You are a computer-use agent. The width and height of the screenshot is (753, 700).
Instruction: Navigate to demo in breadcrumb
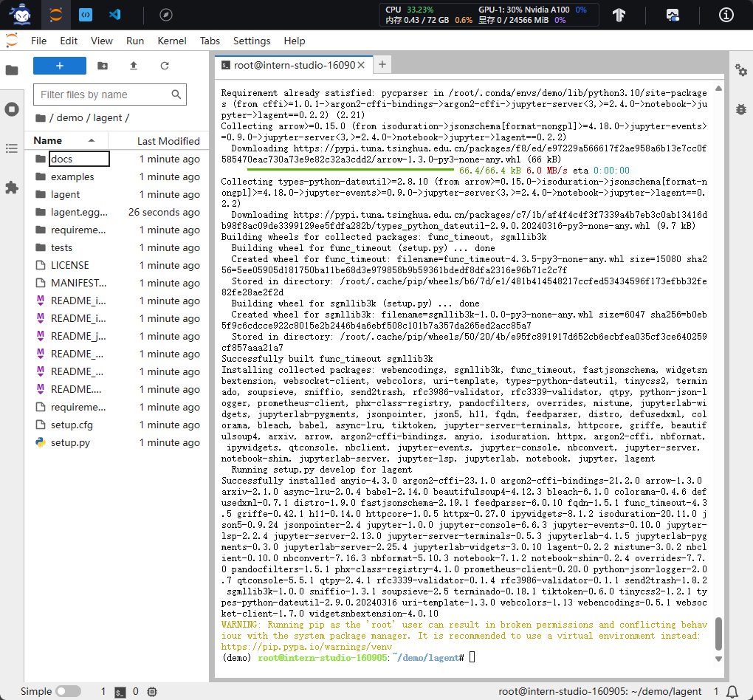(69, 117)
